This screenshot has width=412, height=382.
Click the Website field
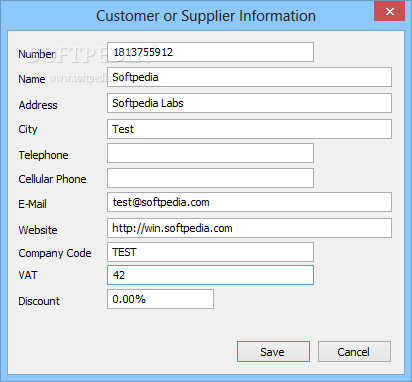249,228
